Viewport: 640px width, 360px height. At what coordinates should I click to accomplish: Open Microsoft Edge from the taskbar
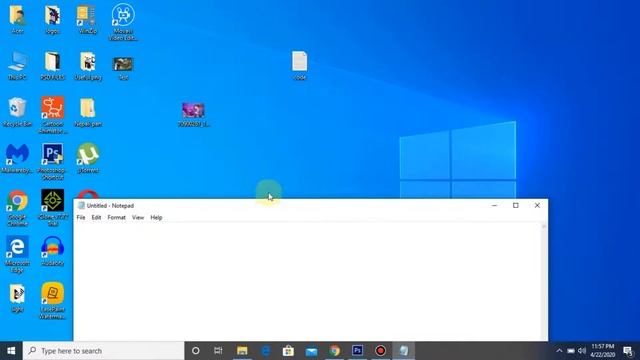[x=265, y=351]
